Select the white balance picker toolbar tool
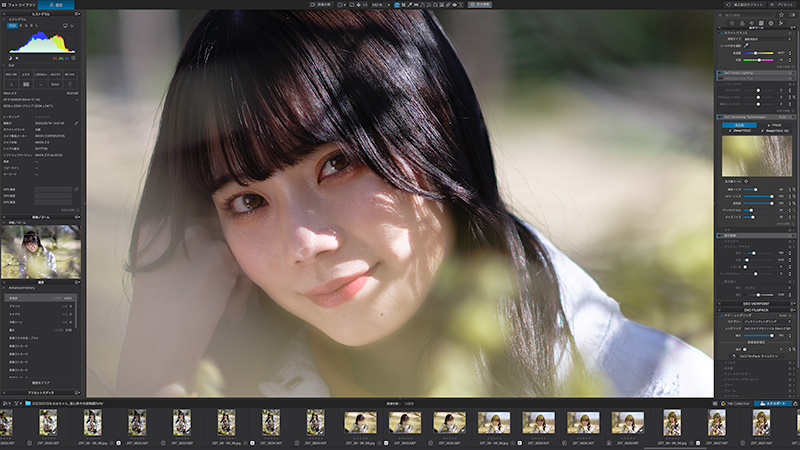The image size is (800, 450). [410, 5]
